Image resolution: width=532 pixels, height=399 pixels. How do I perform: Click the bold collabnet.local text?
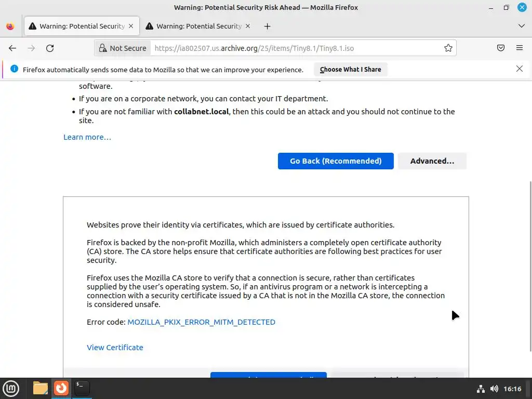[x=201, y=112]
